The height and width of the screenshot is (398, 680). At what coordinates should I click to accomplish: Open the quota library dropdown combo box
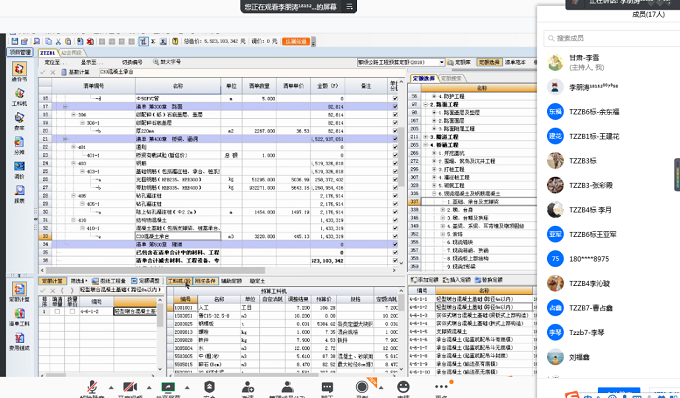coord(401,62)
